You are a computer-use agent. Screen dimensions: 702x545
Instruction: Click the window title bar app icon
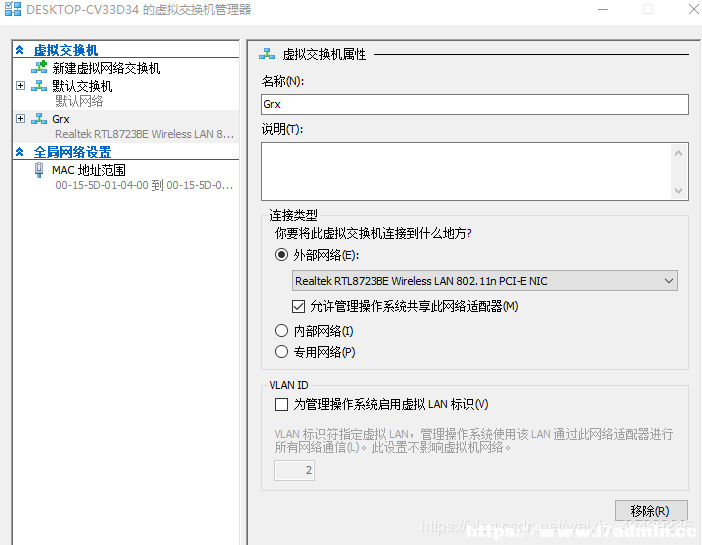point(13,9)
